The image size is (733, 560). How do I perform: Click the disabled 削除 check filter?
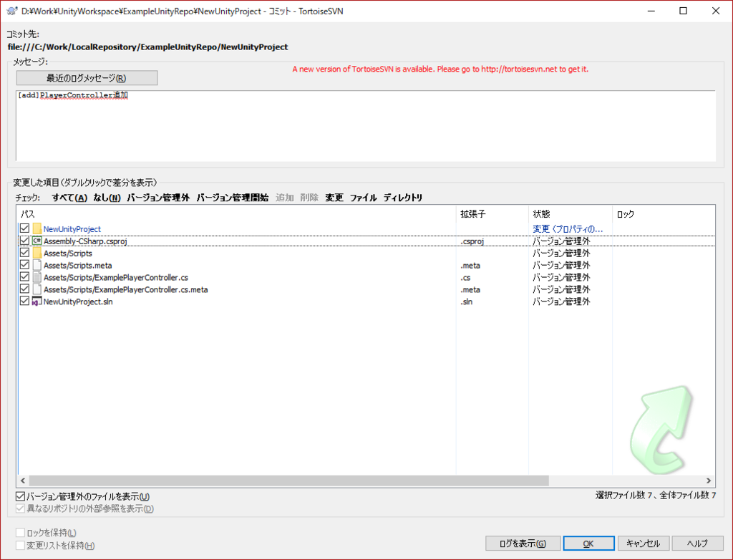[x=309, y=198]
